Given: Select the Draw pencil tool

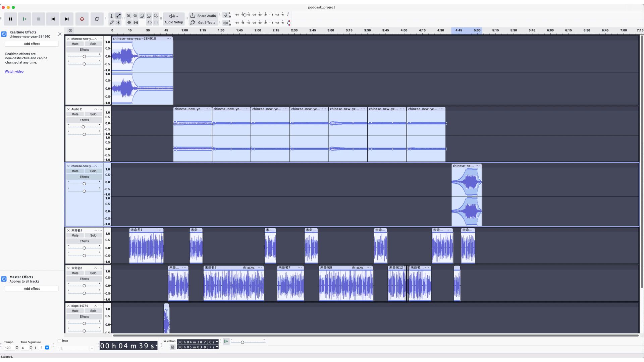Looking at the screenshot, I should tap(111, 22).
